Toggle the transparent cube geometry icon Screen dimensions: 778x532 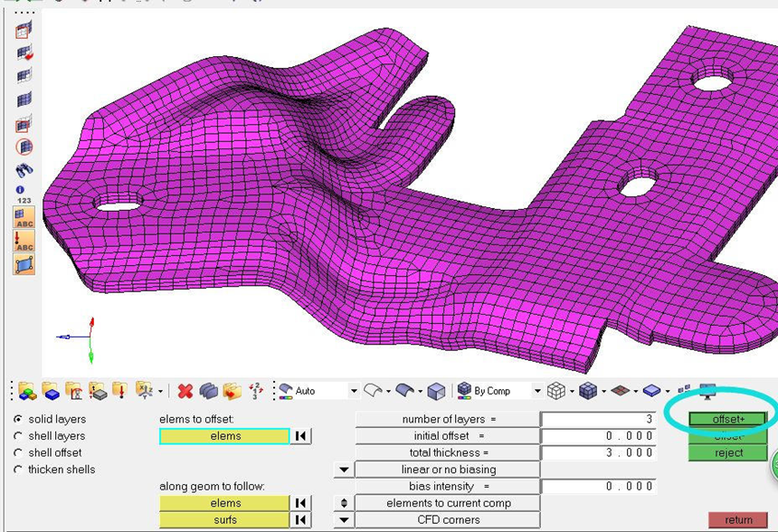(436, 391)
